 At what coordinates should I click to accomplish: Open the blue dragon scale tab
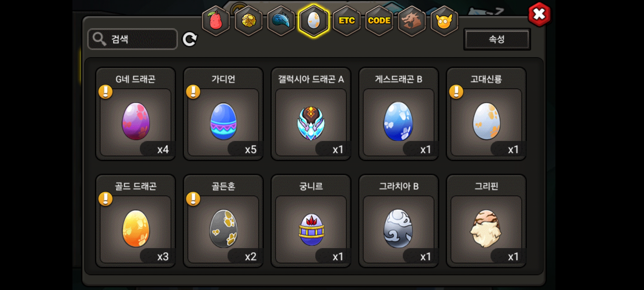tap(281, 21)
